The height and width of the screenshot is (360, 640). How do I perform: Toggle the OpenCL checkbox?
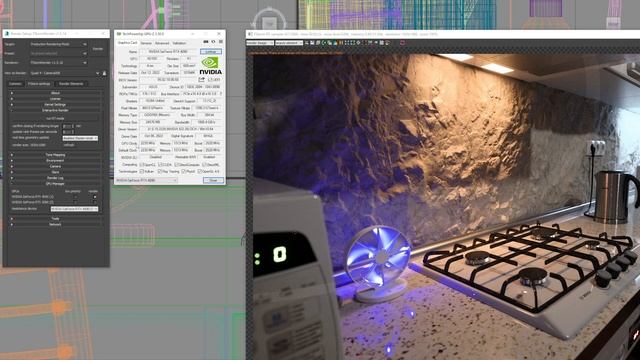click(x=142, y=164)
